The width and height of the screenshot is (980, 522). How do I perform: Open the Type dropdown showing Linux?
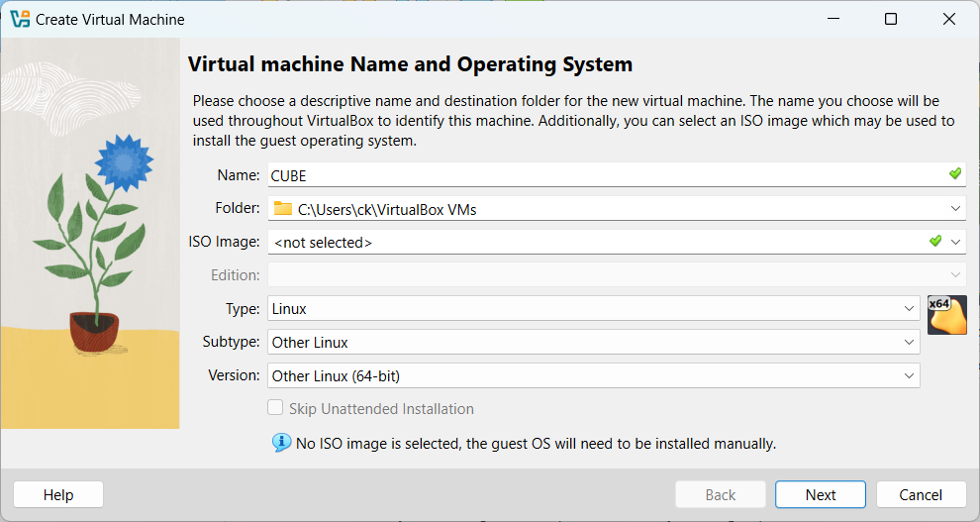coord(910,309)
